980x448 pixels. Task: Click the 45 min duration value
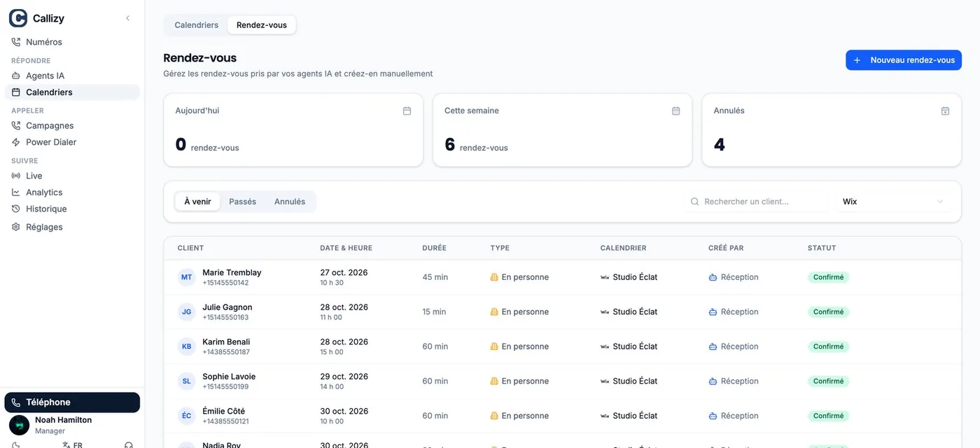tap(435, 277)
